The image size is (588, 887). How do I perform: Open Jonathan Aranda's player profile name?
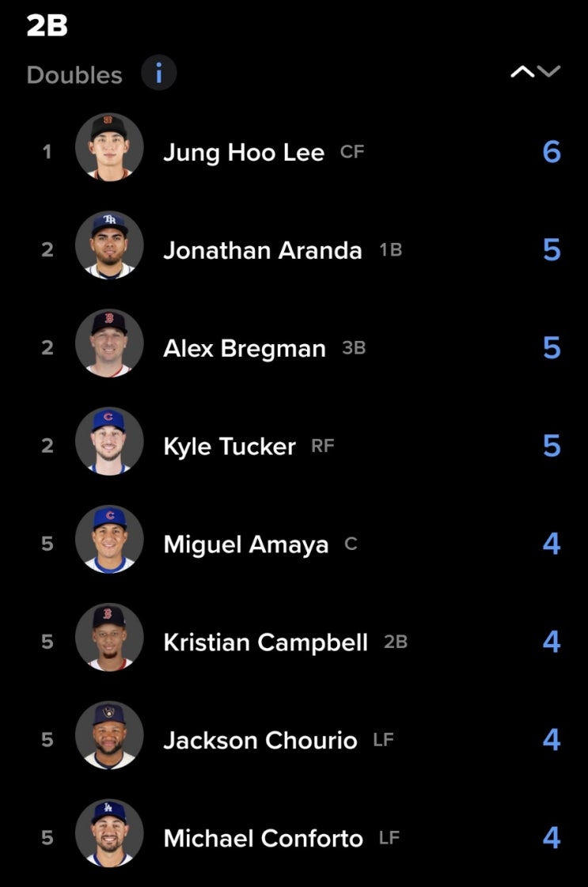click(x=263, y=251)
